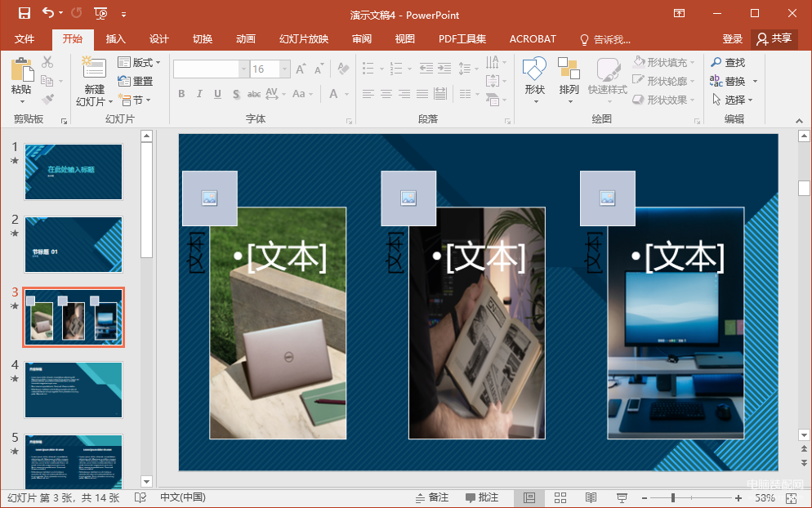812x508 pixels.
Task: Open the Insert (插入) ribbon tab
Action: [x=115, y=39]
